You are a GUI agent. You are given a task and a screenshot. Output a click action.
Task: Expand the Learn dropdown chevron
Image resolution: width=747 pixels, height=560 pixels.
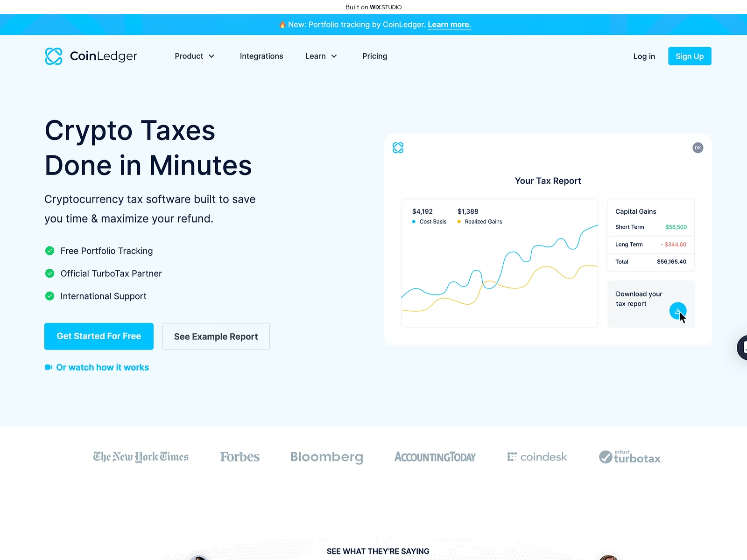[x=334, y=56]
